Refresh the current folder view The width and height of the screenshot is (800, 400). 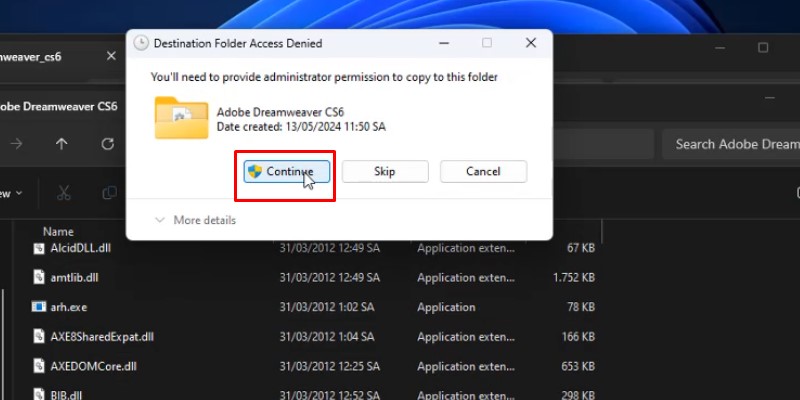(108, 144)
